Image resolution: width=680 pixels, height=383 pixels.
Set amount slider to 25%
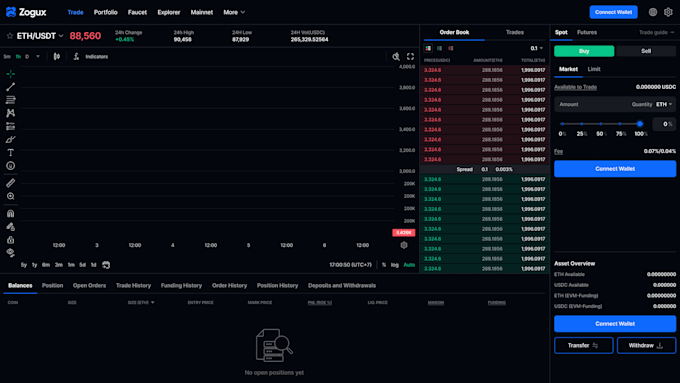click(582, 124)
